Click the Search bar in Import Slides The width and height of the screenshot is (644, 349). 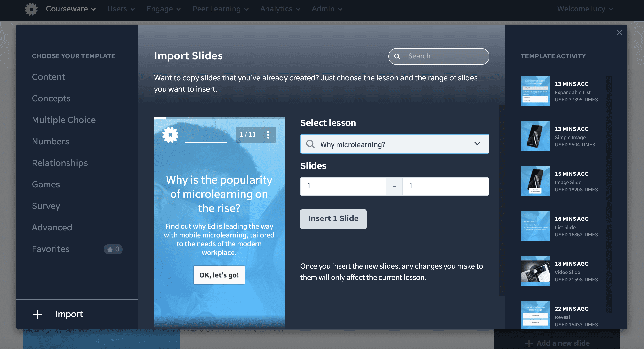point(439,56)
